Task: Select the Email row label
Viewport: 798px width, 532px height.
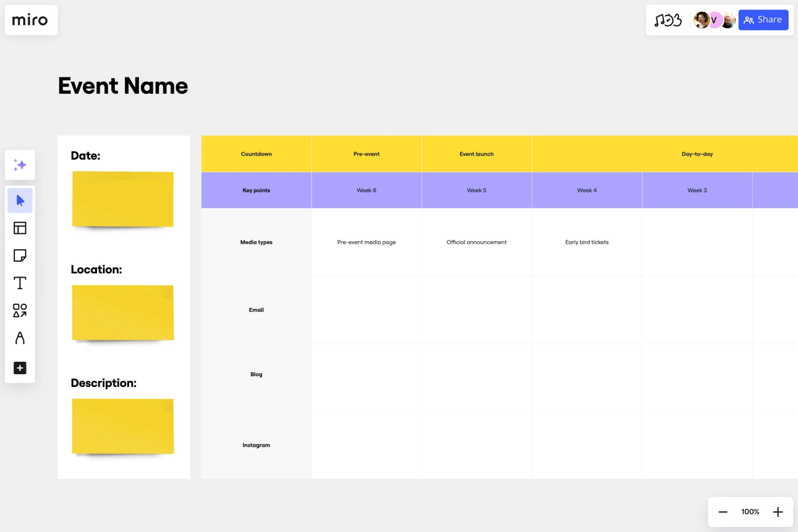Action: click(257, 310)
